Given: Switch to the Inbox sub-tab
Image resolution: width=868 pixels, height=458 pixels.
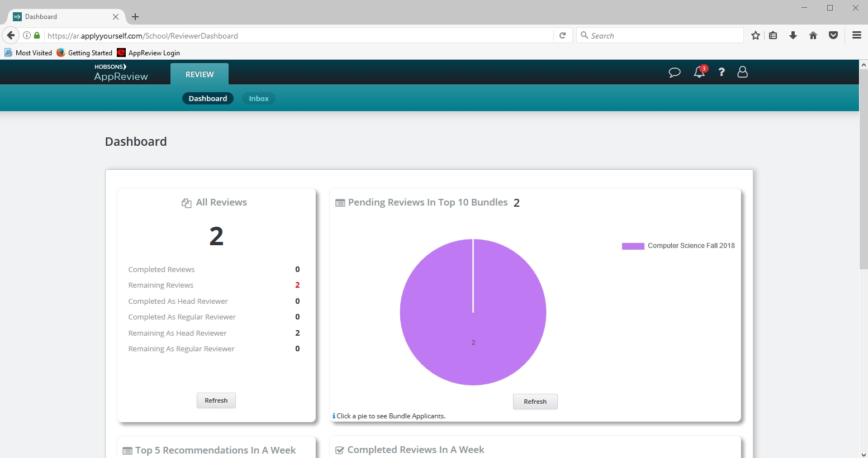Looking at the screenshot, I should pos(259,99).
